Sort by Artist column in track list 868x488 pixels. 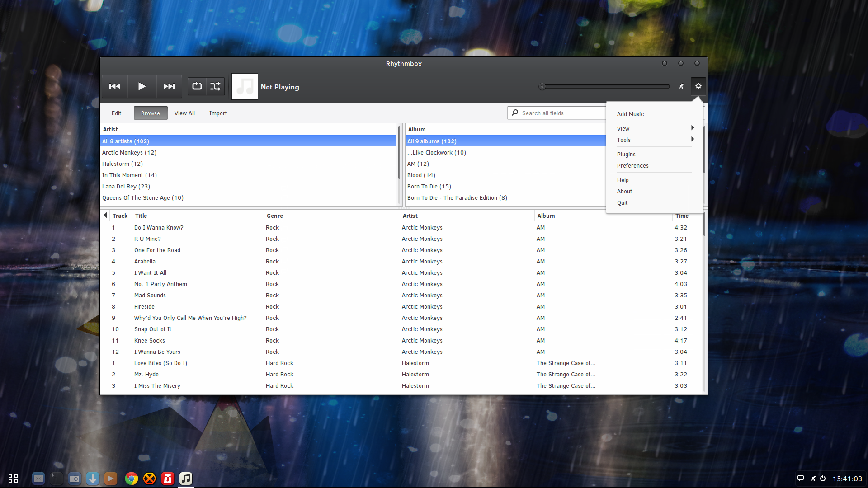pos(467,216)
